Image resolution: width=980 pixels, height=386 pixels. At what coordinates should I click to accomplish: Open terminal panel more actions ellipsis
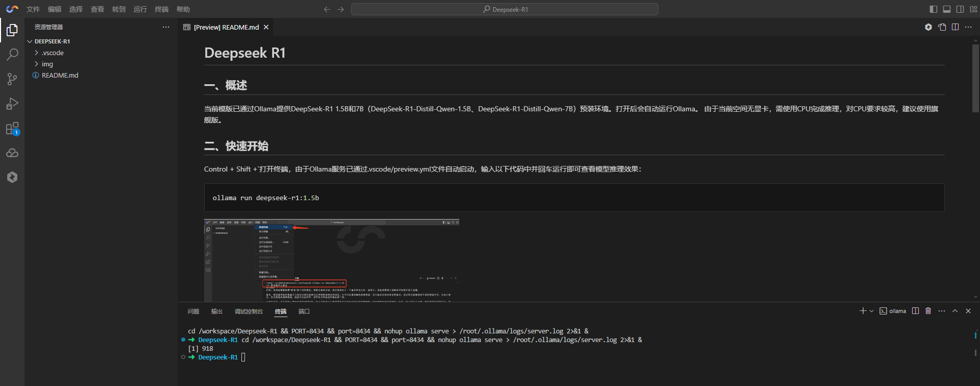tap(942, 311)
